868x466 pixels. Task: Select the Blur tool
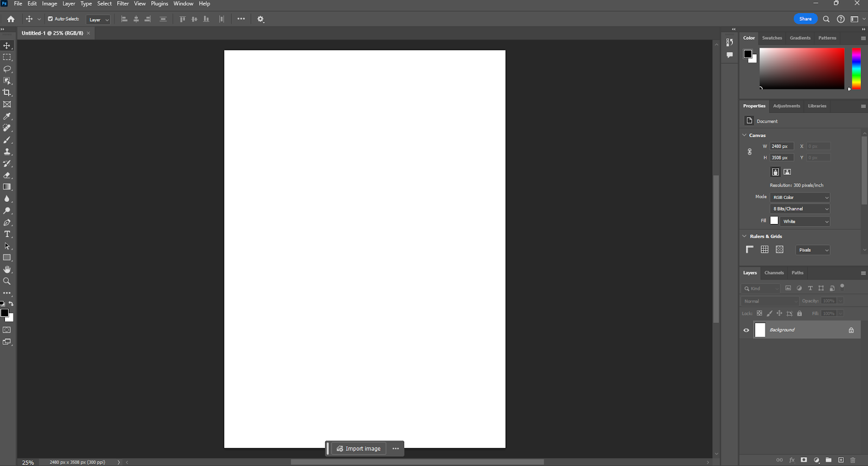pyautogui.click(x=7, y=199)
